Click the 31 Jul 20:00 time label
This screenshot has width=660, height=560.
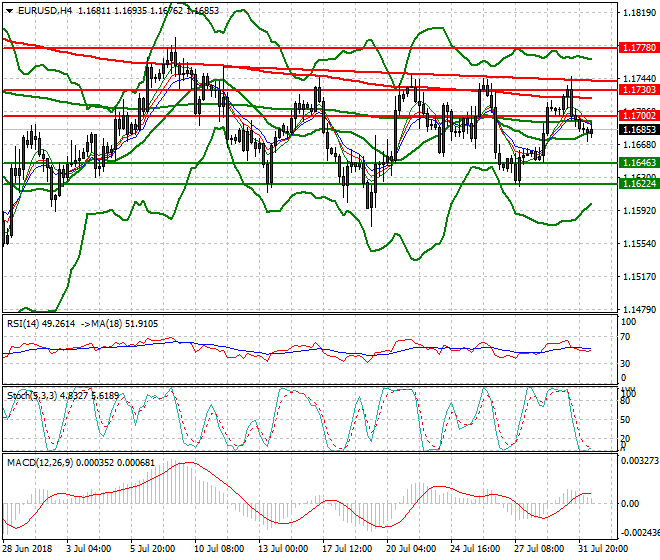(603, 549)
